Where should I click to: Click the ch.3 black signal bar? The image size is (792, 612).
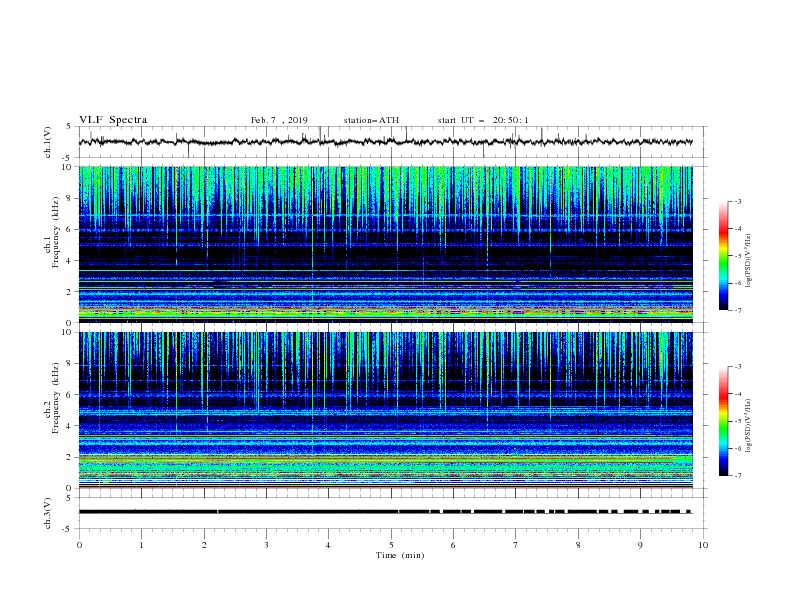[x=385, y=512]
